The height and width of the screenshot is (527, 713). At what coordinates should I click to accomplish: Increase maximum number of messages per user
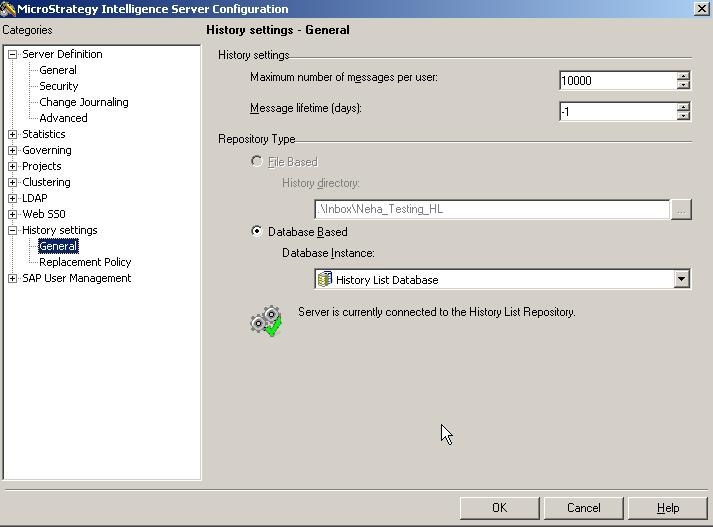[x=684, y=76]
